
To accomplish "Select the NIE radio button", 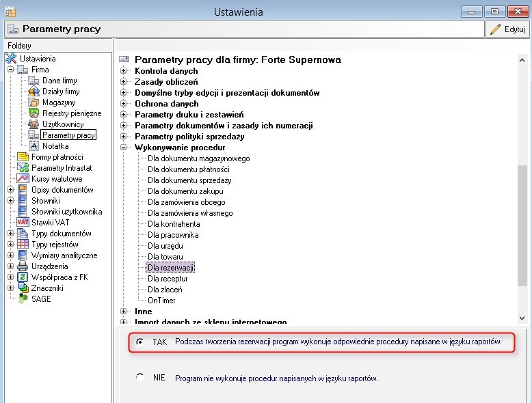I will tap(139, 377).
